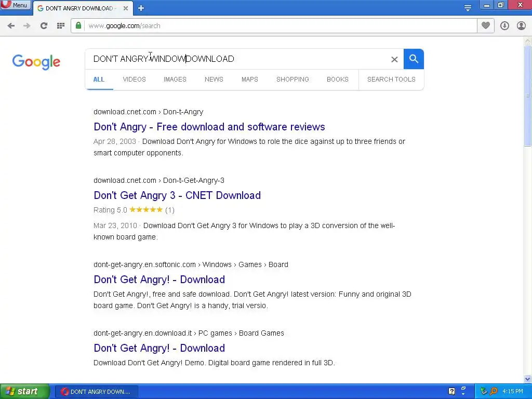Click the five-star rating under Don't Get Angry 3

[146, 210]
